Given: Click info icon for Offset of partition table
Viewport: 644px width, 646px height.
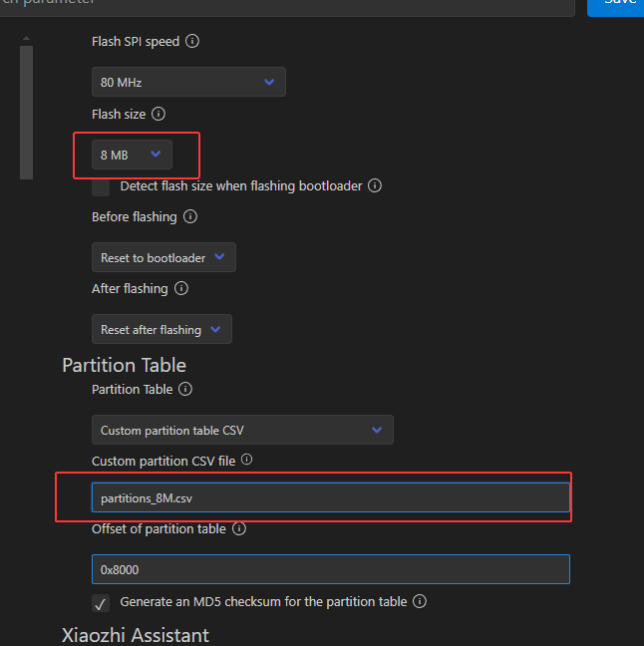Looking at the screenshot, I should [239, 528].
